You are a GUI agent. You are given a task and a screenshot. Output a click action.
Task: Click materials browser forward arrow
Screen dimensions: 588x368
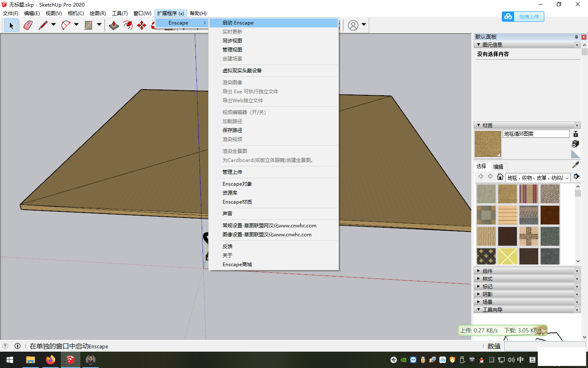pos(490,177)
